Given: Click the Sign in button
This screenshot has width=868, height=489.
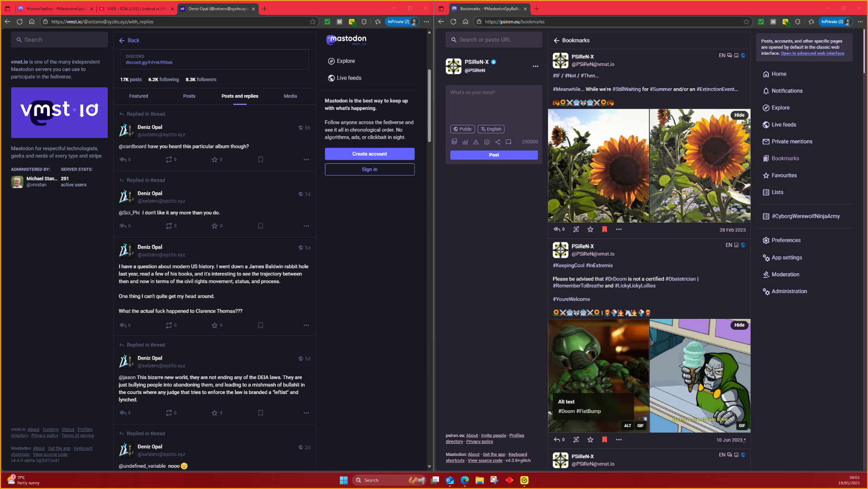Looking at the screenshot, I should 370,169.
